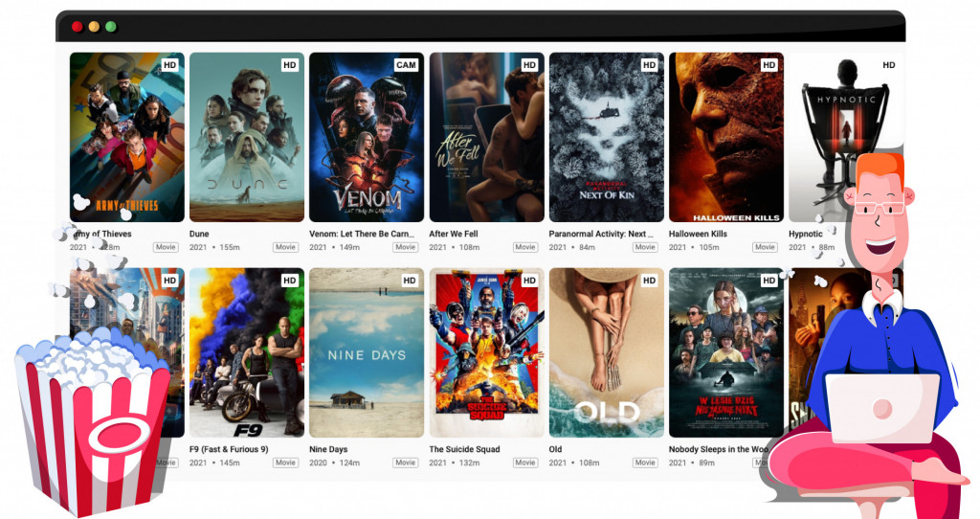Click '2020 • 124m' under Nine Days
Viewport: 980px width, 519px height.
[x=334, y=463]
